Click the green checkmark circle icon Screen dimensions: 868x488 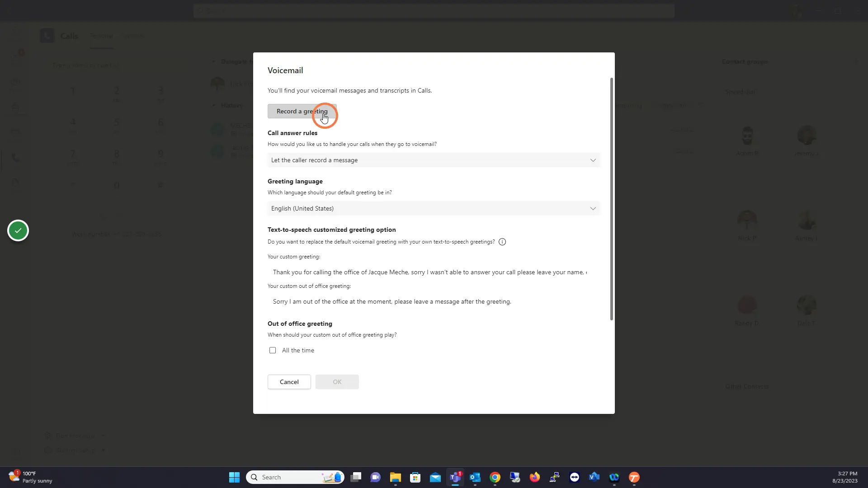click(18, 230)
